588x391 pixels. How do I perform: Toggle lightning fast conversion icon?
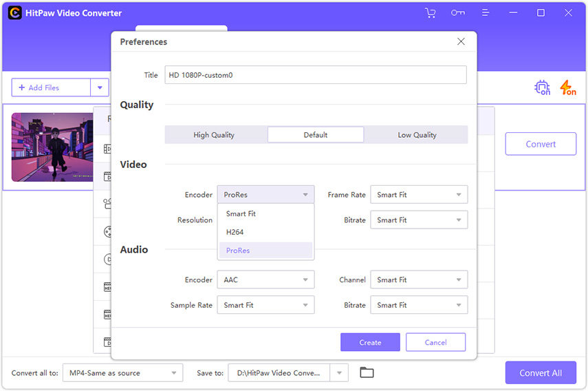(568, 87)
